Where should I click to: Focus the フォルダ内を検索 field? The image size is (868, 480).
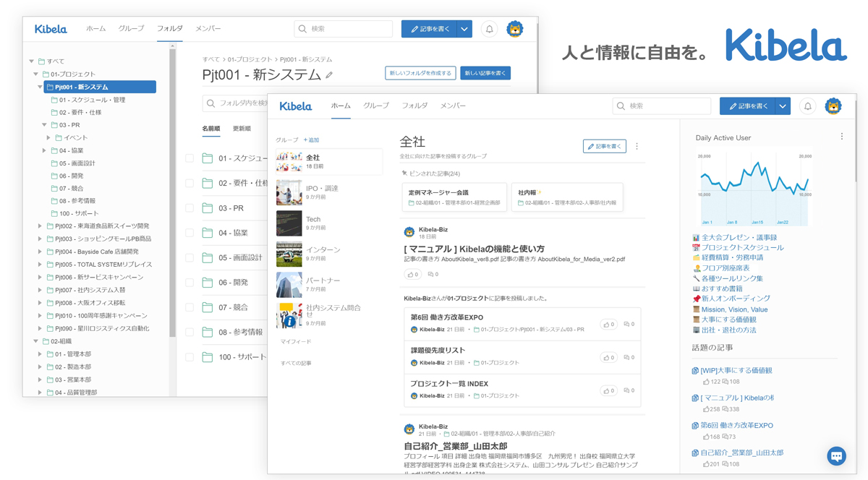tap(236, 103)
